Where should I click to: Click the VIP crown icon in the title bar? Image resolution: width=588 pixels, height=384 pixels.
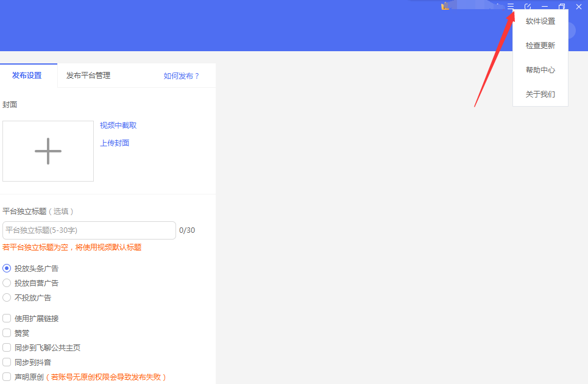coord(445,6)
